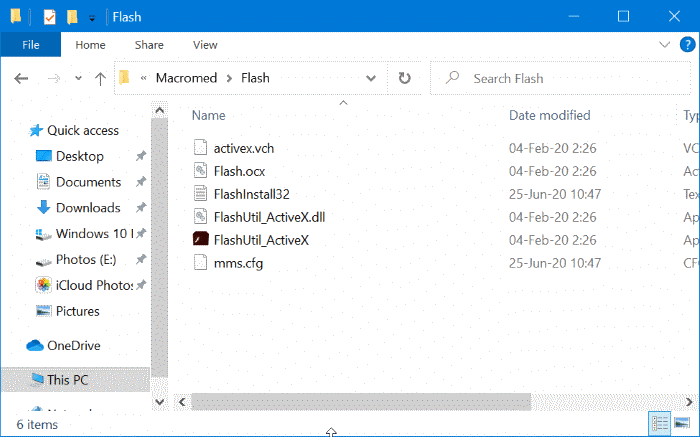The height and width of the screenshot is (437, 700).
Task: Click Flash in the address path
Action: click(x=255, y=78)
